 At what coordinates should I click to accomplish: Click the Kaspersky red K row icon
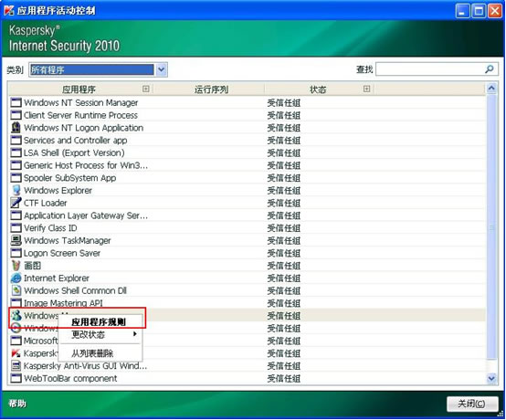(16, 353)
